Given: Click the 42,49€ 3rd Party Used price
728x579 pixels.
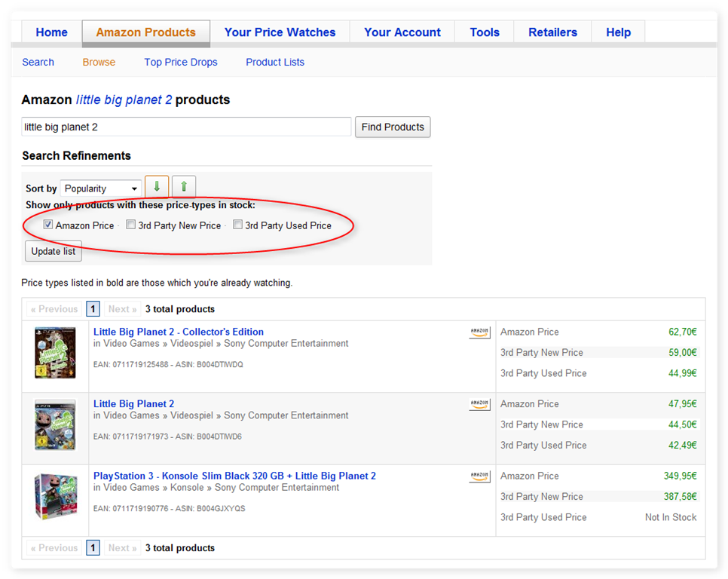Looking at the screenshot, I should click(683, 446).
